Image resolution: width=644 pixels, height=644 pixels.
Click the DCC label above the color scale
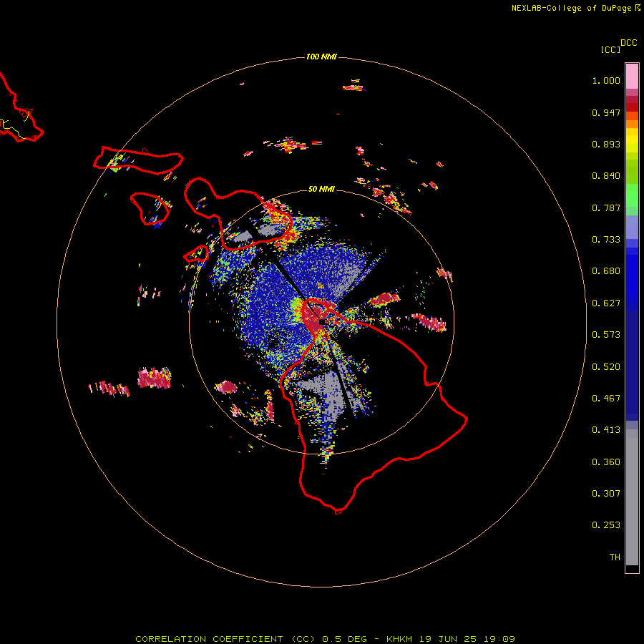click(x=629, y=43)
